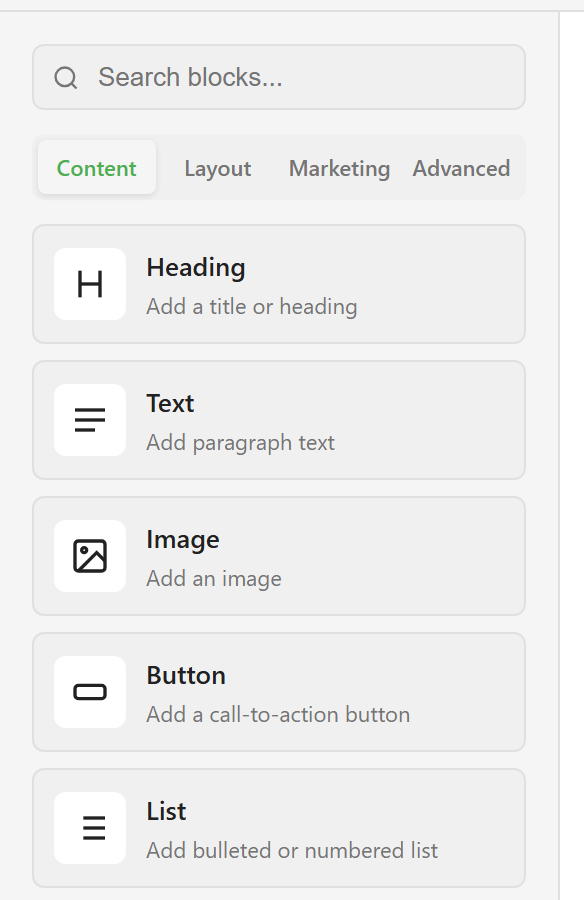
Task: Click 'Add a call-to-action button' description
Action: point(278,715)
